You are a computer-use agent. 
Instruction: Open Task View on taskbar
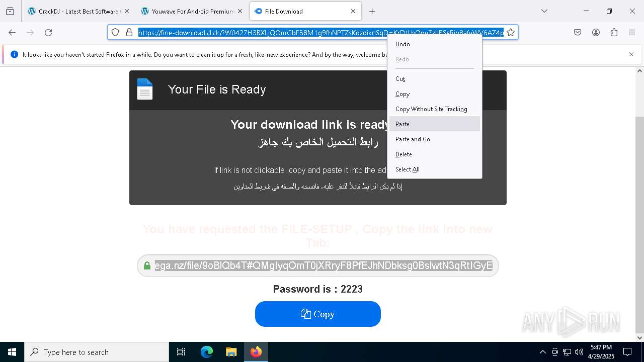click(x=181, y=352)
